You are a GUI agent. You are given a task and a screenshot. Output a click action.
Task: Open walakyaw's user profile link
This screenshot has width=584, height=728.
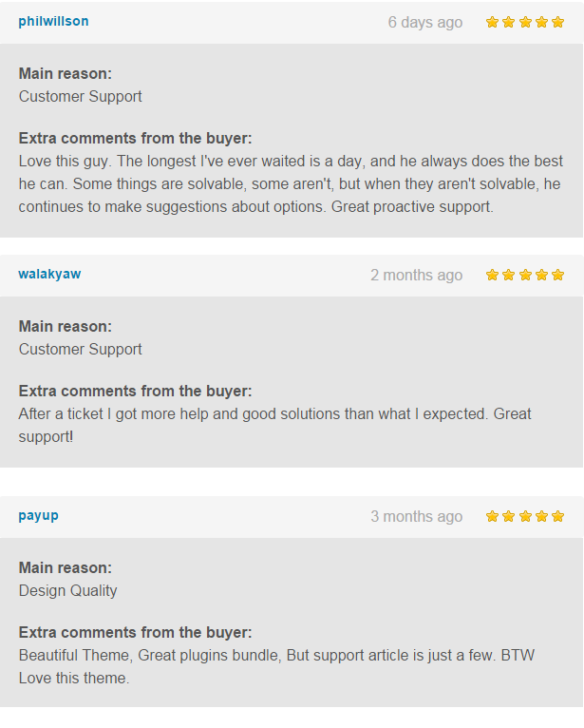[49, 274]
